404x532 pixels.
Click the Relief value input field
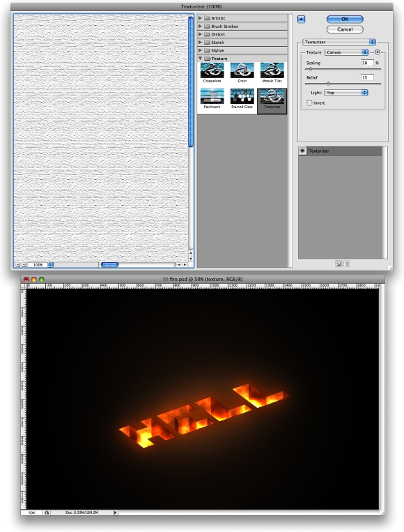click(x=367, y=77)
